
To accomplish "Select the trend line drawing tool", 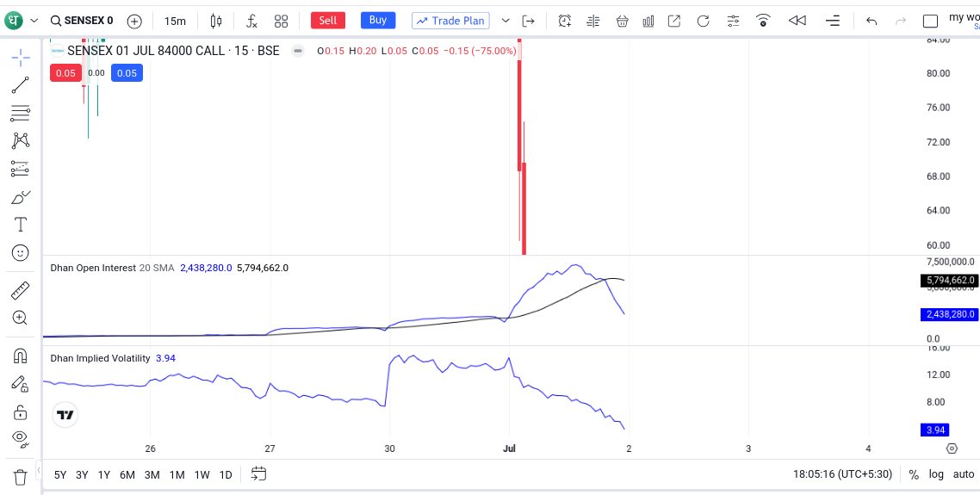I will coord(21,85).
